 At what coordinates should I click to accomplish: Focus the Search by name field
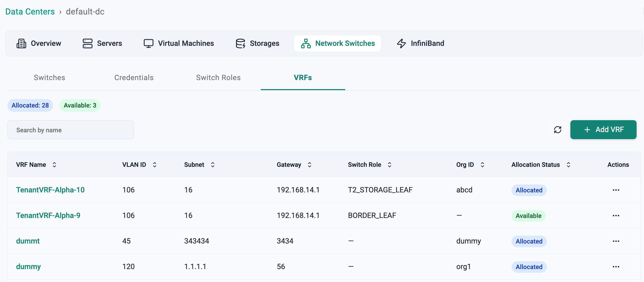tap(71, 130)
